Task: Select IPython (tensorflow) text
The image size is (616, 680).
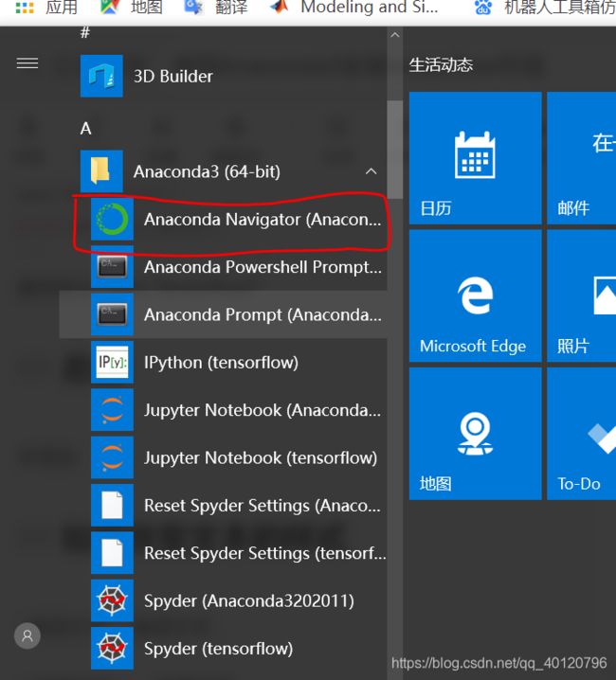Action: pos(222,363)
